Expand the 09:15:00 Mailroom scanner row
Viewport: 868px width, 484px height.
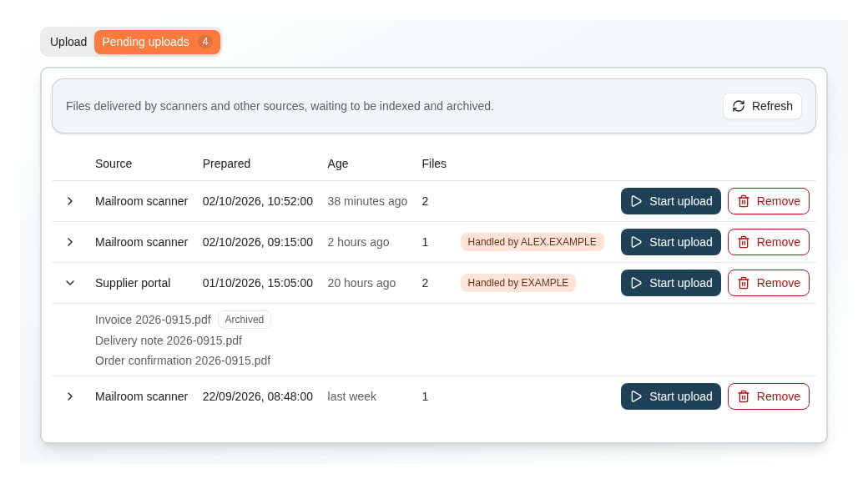coord(70,242)
